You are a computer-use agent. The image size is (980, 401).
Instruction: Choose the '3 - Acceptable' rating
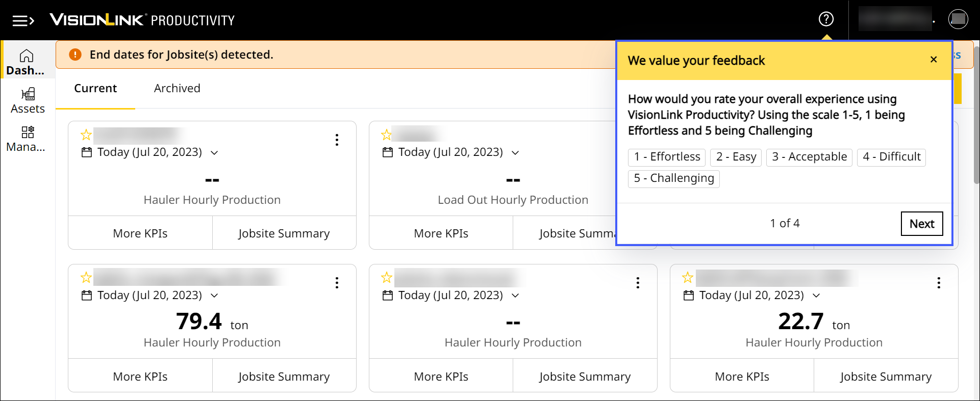click(x=809, y=157)
